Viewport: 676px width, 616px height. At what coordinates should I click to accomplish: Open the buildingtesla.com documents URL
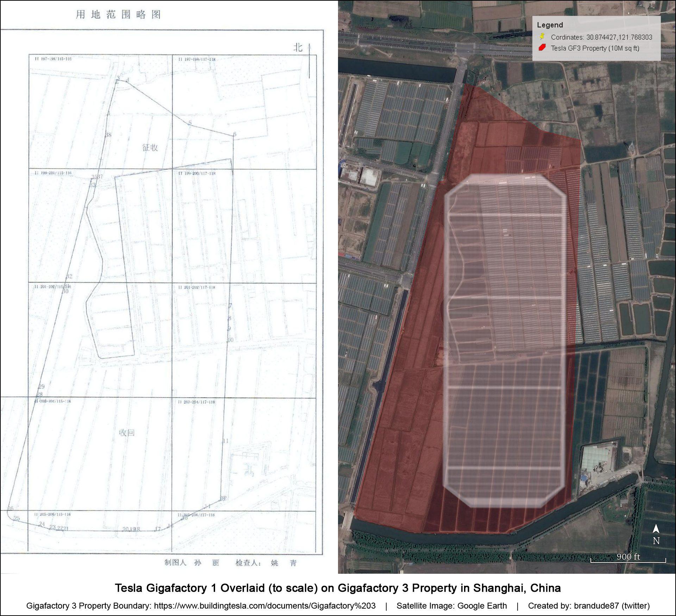[x=265, y=606]
